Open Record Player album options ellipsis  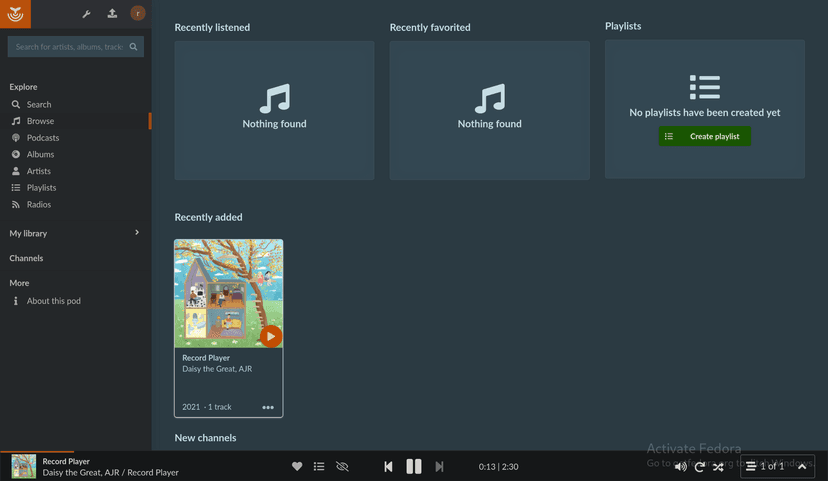click(268, 407)
